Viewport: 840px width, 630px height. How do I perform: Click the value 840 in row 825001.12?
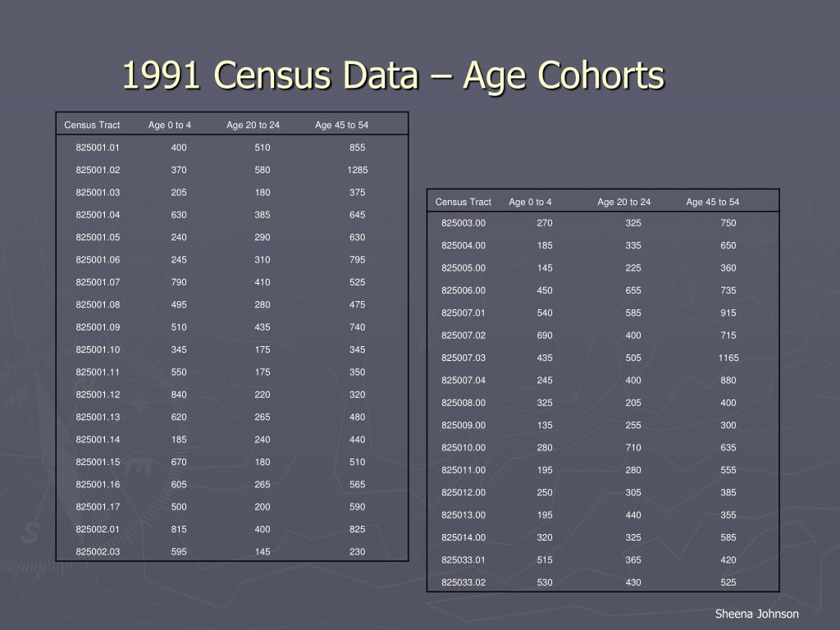tap(179, 395)
